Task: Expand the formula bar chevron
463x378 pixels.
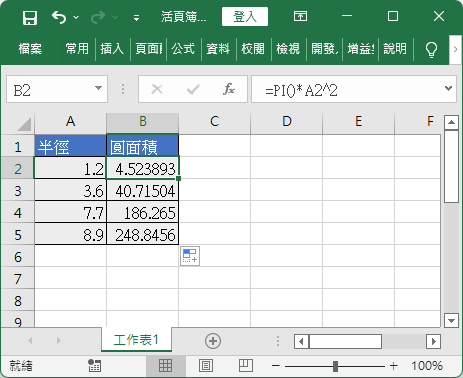Action: coord(449,88)
